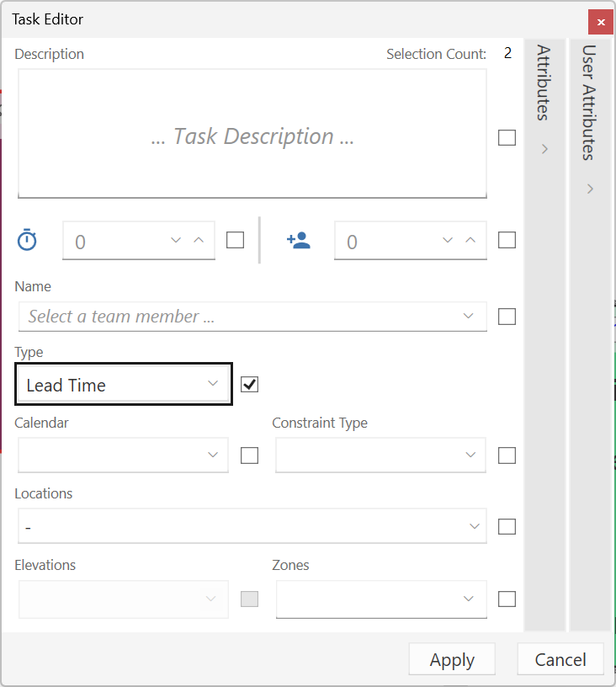Enable the Locations checkbox

coord(507,526)
